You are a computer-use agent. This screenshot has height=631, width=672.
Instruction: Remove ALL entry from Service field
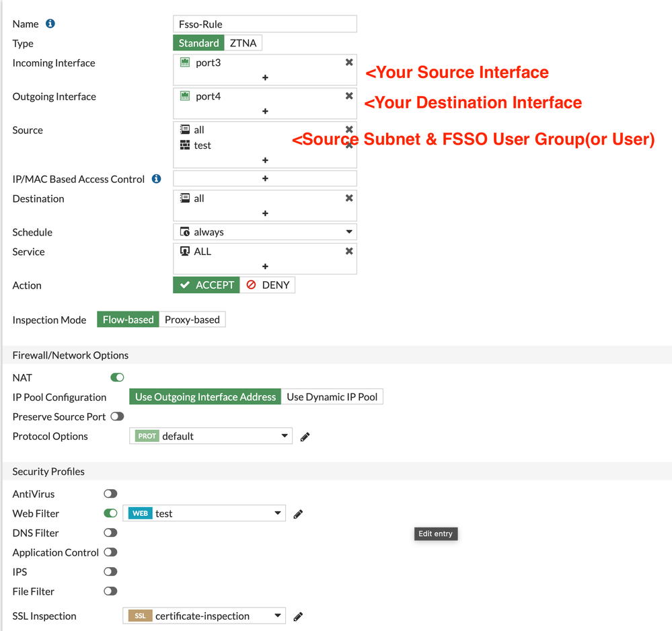coord(349,251)
